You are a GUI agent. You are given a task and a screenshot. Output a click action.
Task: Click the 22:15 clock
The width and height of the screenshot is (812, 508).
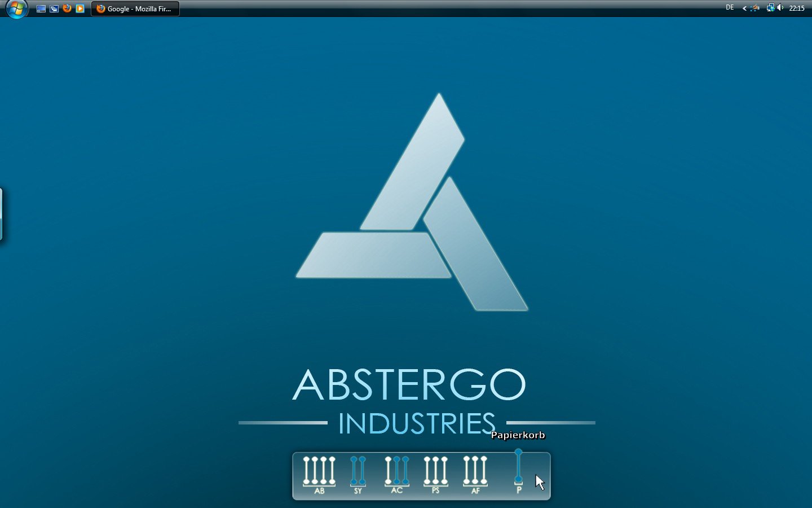click(797, 8)
